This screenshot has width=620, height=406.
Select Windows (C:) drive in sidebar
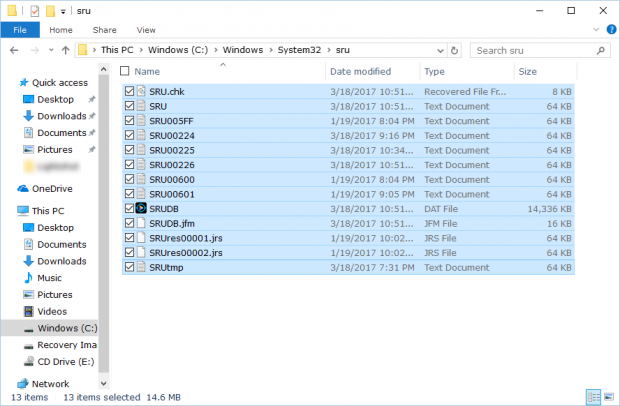[x=67, y=328]
